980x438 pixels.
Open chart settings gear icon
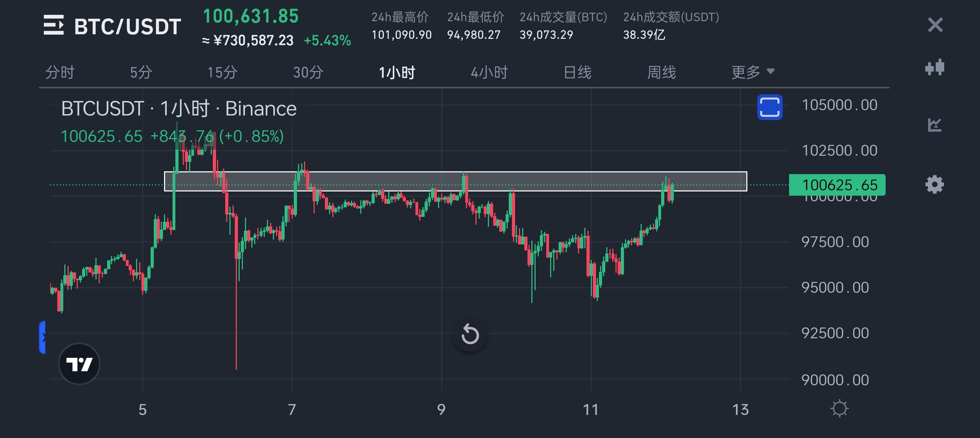[x=934, y=185]
